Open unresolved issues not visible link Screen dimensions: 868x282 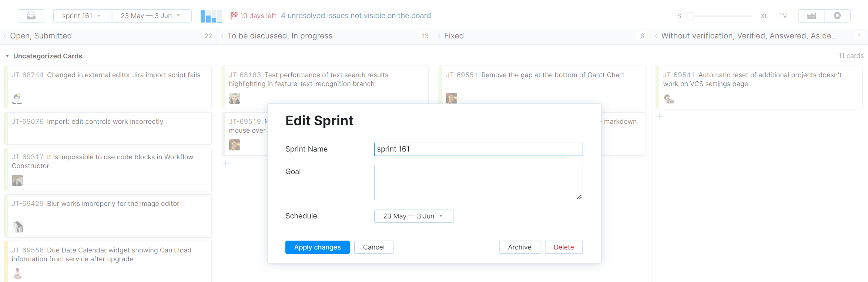tap(356, 16)
